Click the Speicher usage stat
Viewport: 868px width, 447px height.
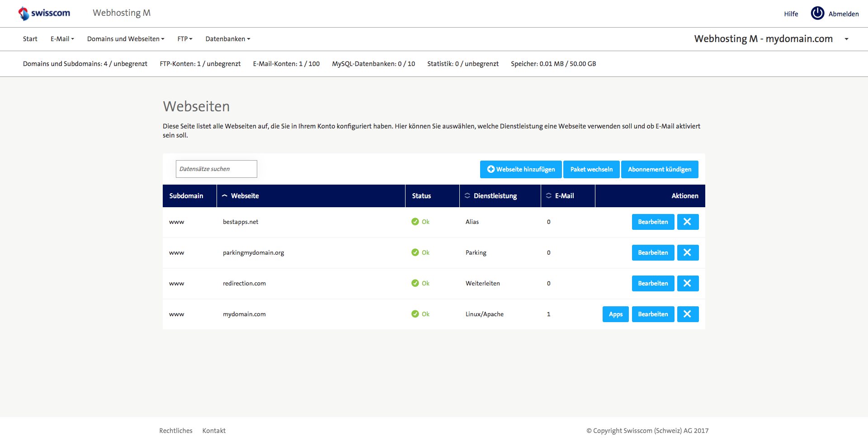[x=553, y=64]
